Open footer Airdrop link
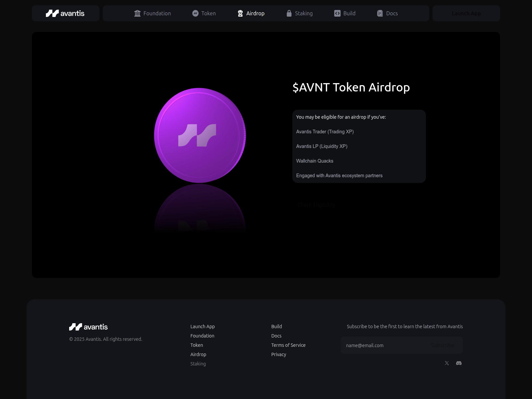This screenshot has height=399, width=532. (x=198, y=354)
